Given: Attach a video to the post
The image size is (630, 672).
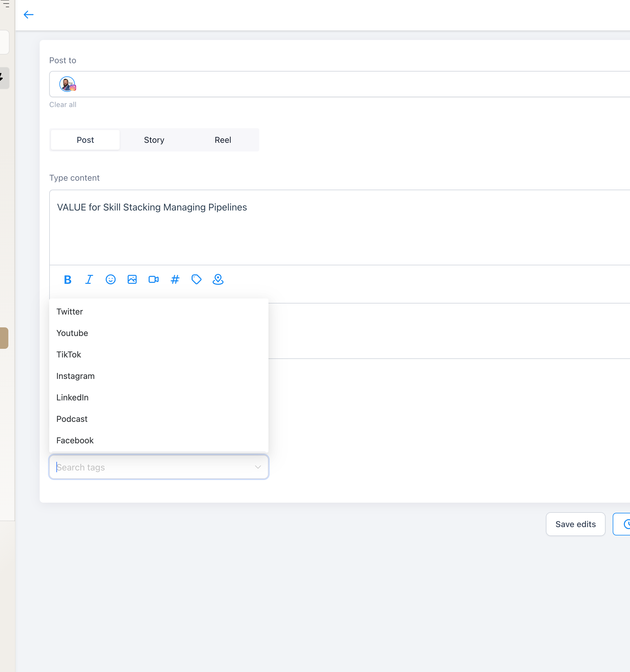Looking at the screenshot, I should coord(154,280).
